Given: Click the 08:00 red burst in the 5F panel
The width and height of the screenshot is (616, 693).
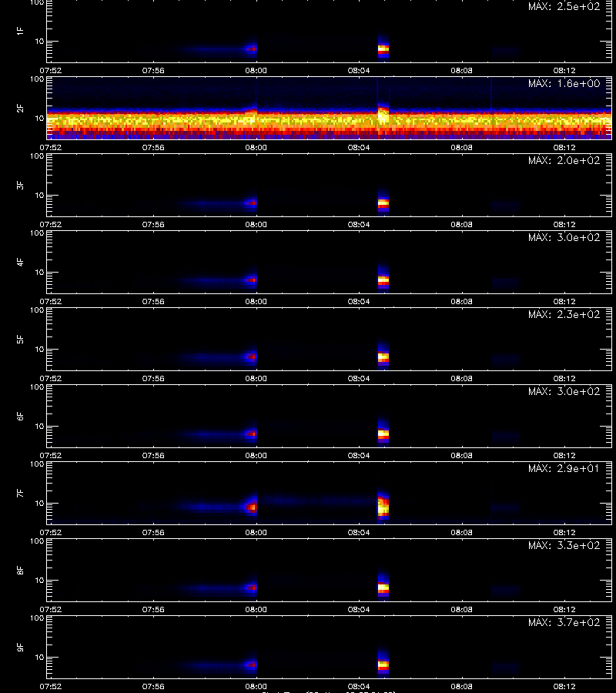Looking at the screenshot, I should (251, 357).
